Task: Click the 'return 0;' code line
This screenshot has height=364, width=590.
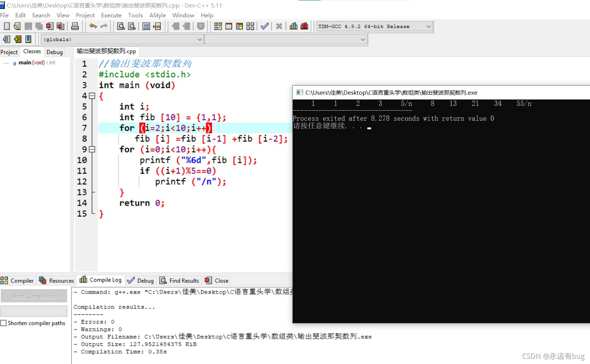Action: 142,203
